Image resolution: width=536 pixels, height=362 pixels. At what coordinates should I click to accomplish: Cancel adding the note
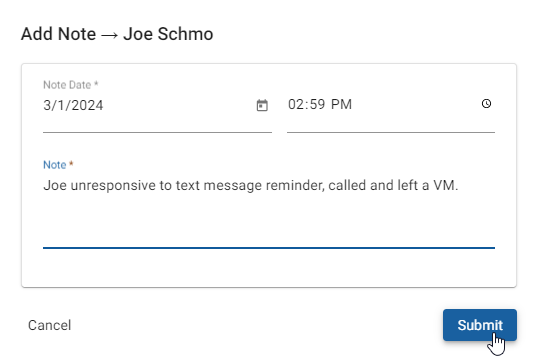tap(50, 325)
